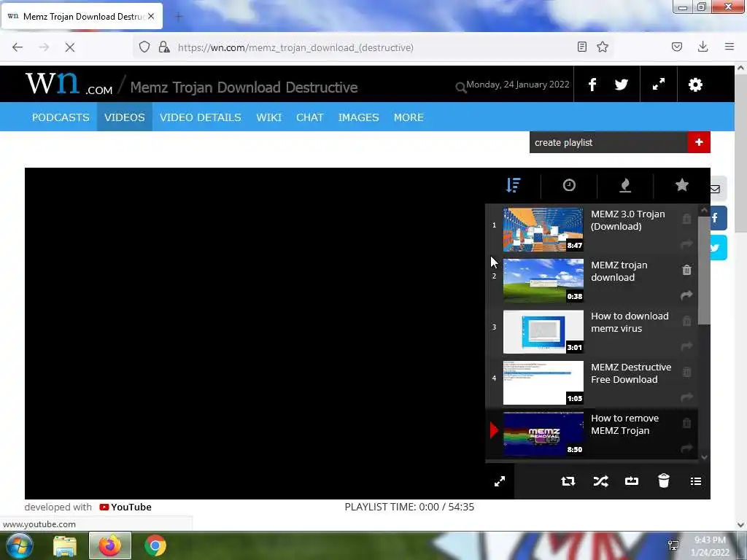The width and height of the screenshot is (747, 560).
Task: Toggle repeat single video icon
Action: tap(631, 481)
